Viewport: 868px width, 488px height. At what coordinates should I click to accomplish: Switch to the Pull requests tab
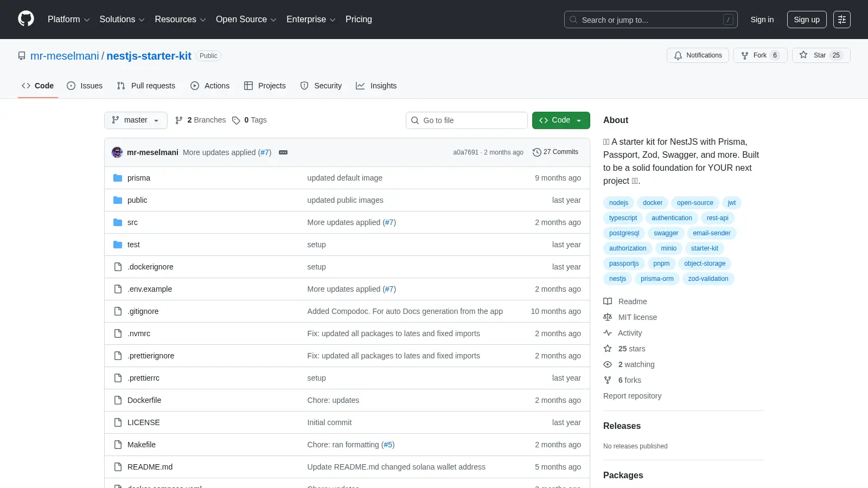click(x=146, y=86)
